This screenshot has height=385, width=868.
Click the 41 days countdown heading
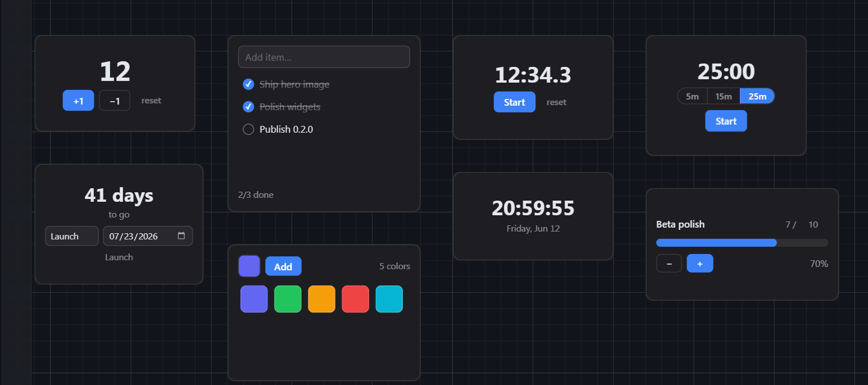tap(119, 195)
